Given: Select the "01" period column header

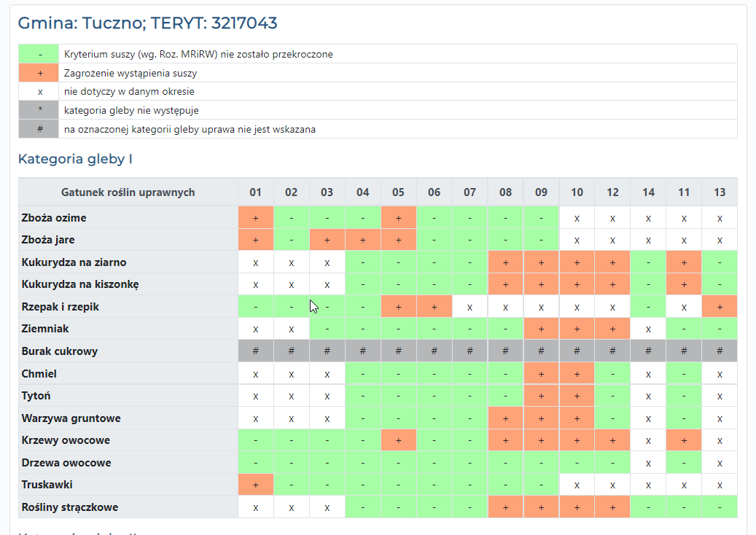Looking at the screenshot, I should pyautogui.click(x=255, y=192).
